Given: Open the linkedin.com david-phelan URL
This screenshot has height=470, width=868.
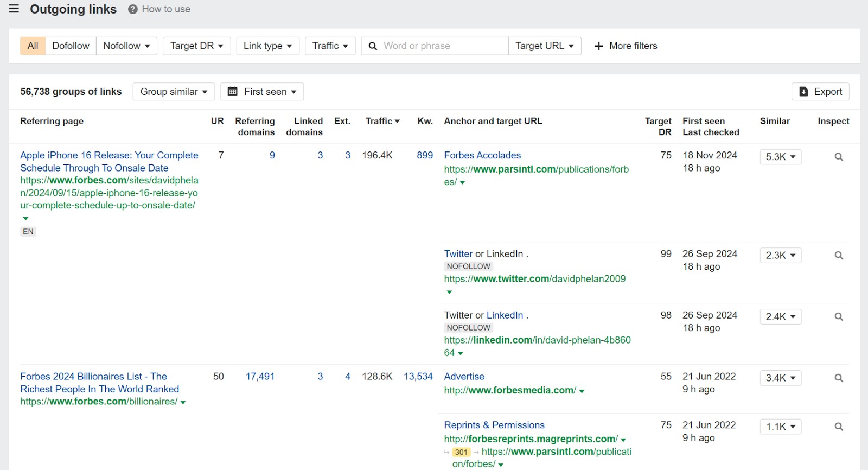Looking at the screenshot, I should [537, 346].
